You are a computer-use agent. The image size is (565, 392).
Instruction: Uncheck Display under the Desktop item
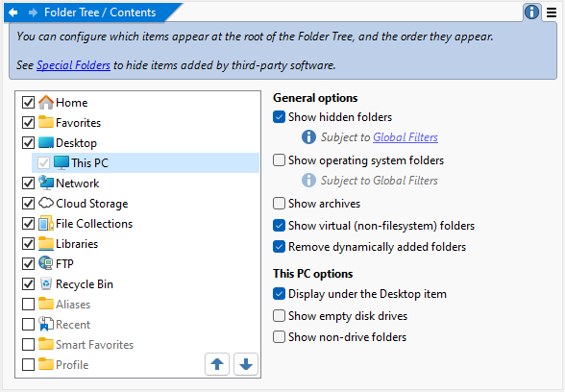click(x=279, y=294)
